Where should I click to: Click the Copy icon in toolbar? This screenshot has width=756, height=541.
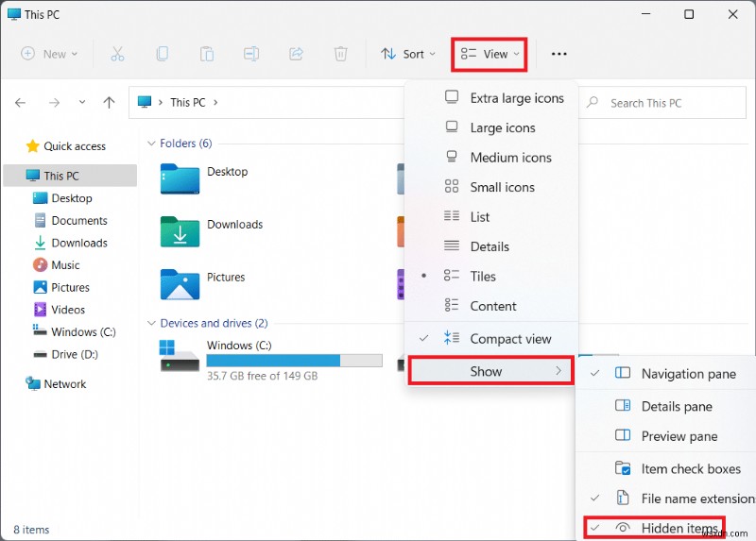162,54
